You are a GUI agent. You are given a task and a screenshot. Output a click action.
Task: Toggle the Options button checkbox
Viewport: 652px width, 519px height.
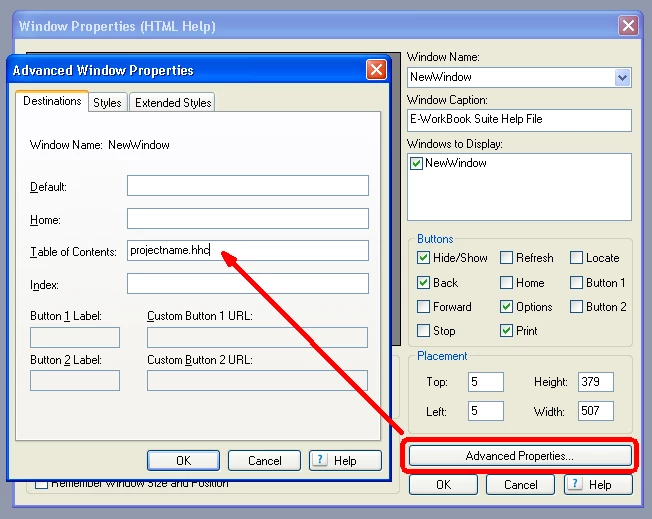pyautogui.click(x=506, y=307)
